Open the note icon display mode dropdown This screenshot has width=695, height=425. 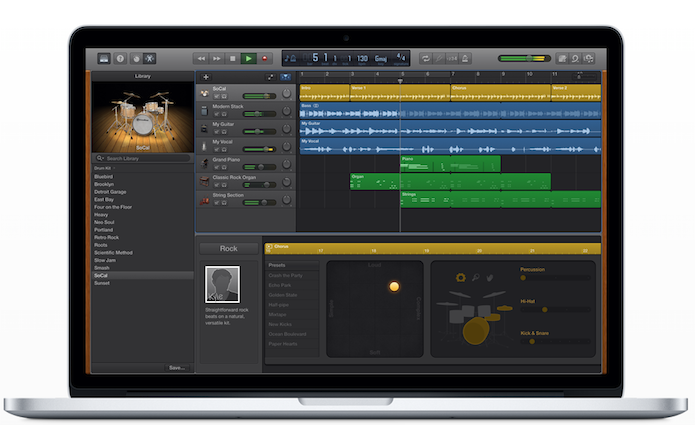pyautogui.click(x=290, y=58)
